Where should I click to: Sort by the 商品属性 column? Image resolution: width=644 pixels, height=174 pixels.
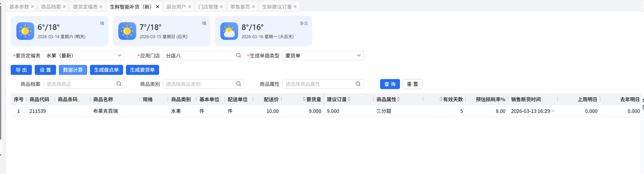tap(398, 99)
